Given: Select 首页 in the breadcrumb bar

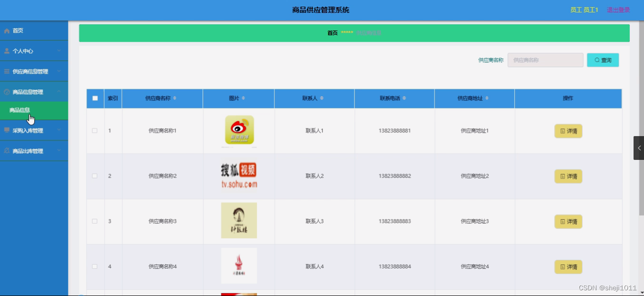Looking at the screenshot, I should 332,33.
